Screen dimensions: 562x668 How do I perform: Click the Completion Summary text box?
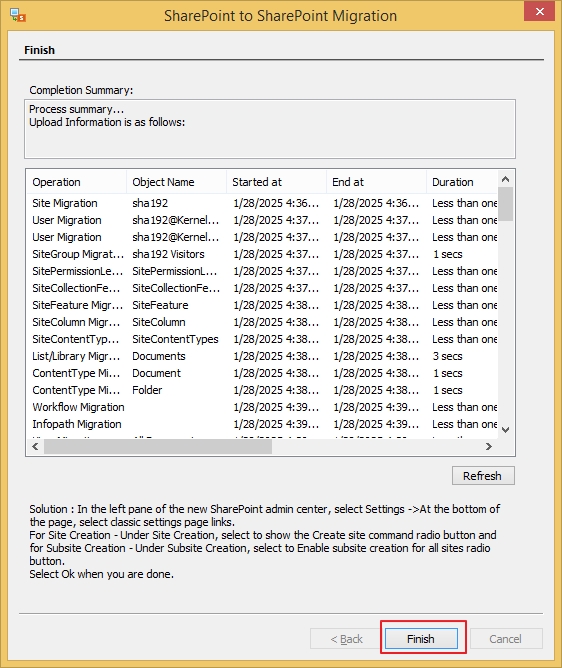click(270, 129)
